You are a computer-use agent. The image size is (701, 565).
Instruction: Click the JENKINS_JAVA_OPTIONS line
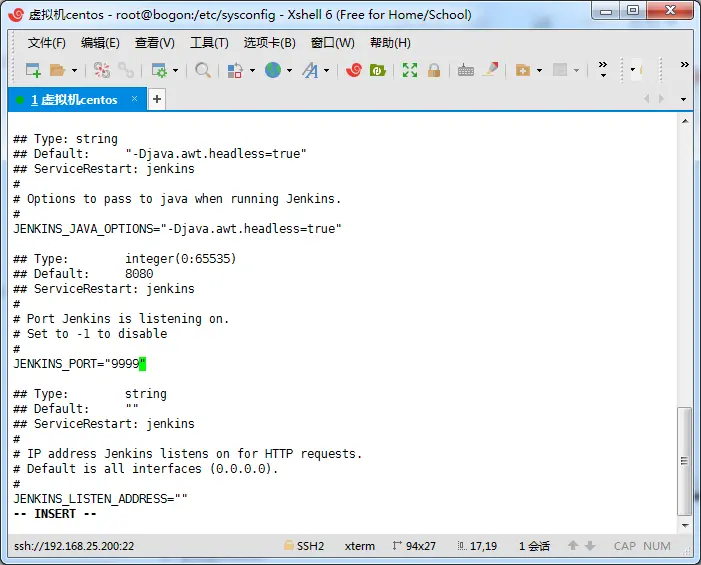177,229
